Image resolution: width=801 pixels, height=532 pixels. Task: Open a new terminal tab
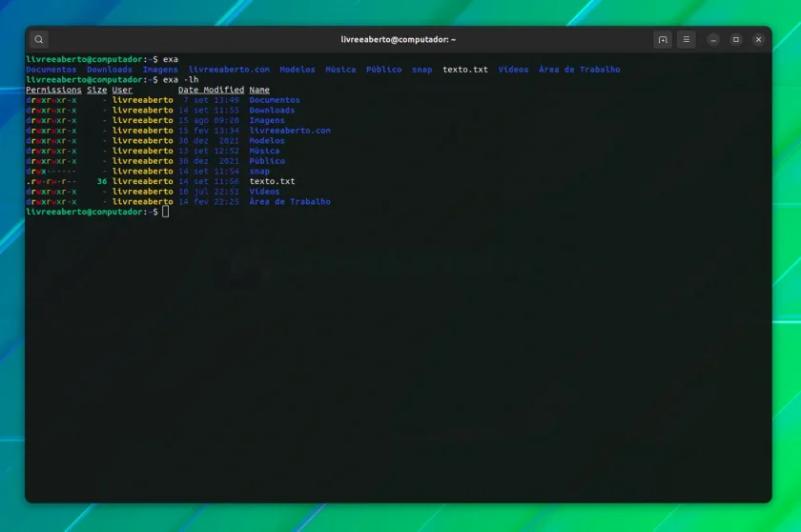pyautogui.click(x=663, y=39)
